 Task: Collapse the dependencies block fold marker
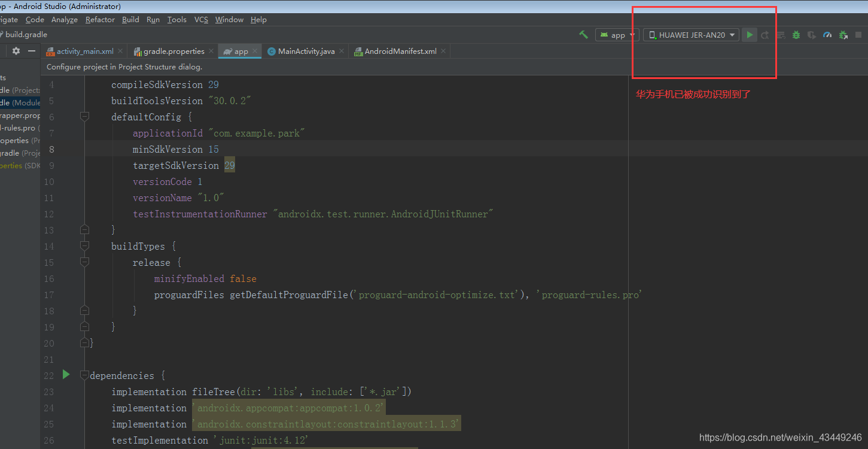click(84, 375)
